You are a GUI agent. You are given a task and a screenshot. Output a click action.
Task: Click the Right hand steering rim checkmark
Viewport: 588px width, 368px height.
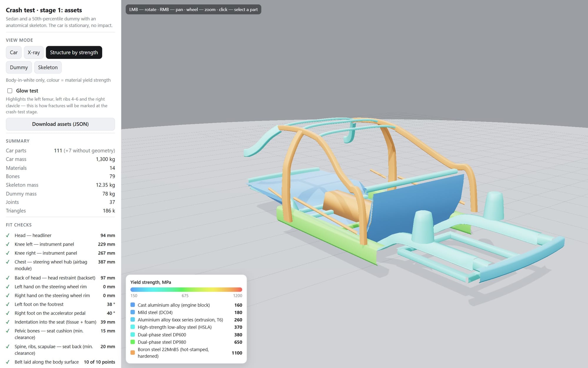click(8, 296)
